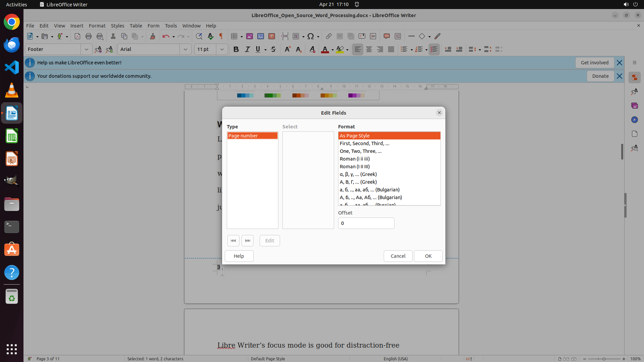Click the Clone Formatting paintbrush icon

[x=153, y=36]
